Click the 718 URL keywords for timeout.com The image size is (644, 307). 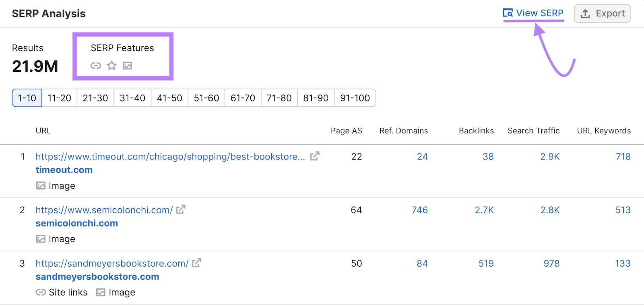coord(623,157)
